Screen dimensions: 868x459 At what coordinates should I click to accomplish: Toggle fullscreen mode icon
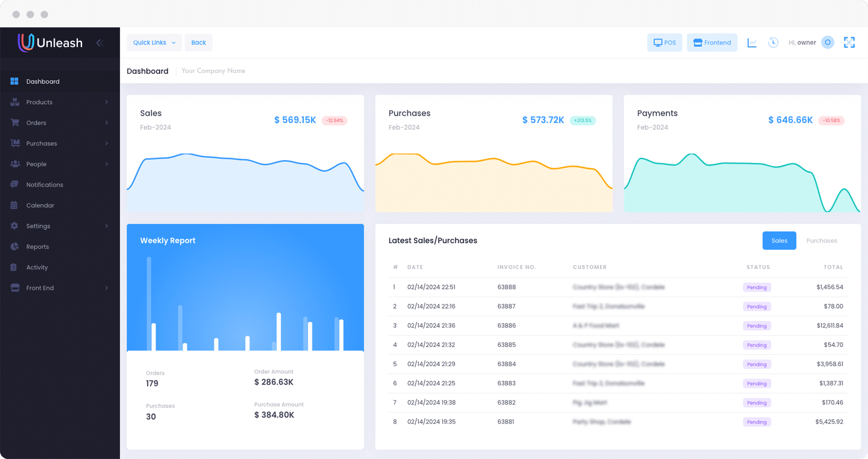click(x=849, y=43)
